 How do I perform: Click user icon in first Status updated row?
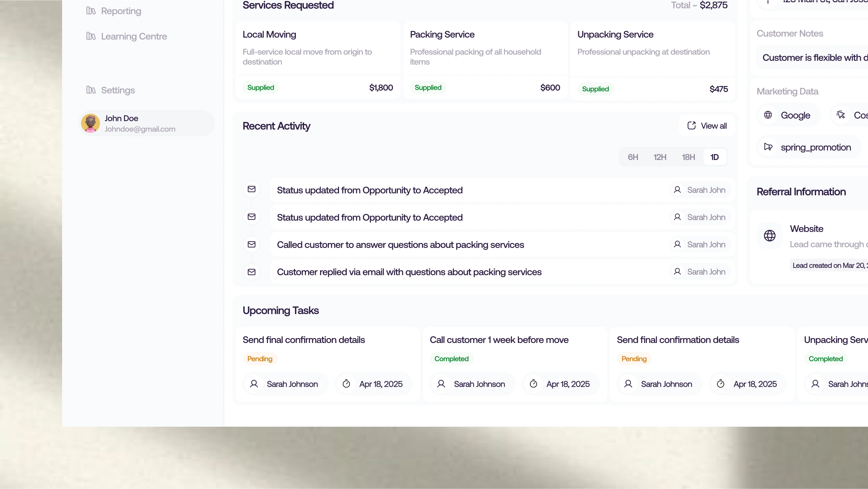click(x=677, y=190)
